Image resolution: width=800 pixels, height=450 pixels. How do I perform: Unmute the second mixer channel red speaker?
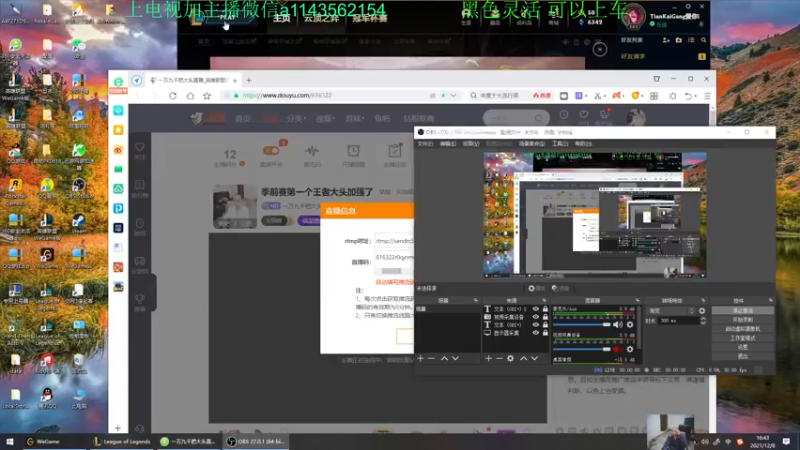click(617, 349)
